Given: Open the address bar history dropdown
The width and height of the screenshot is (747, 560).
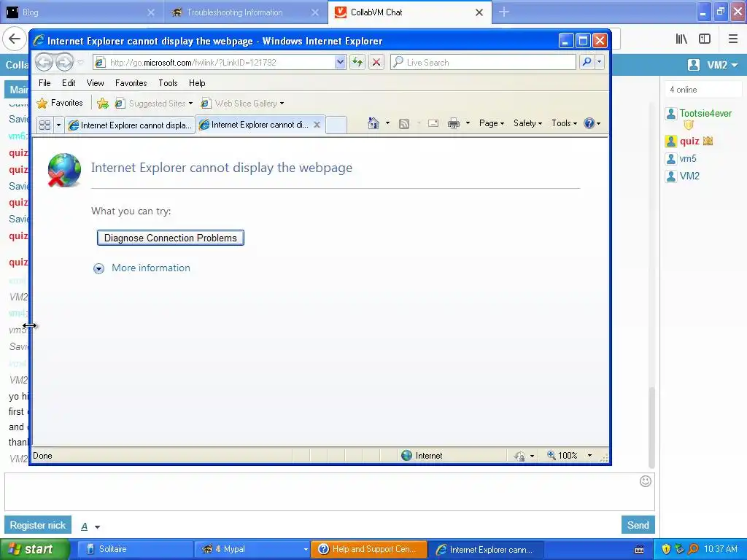Looking at the screenshot, I should point(340,62).
